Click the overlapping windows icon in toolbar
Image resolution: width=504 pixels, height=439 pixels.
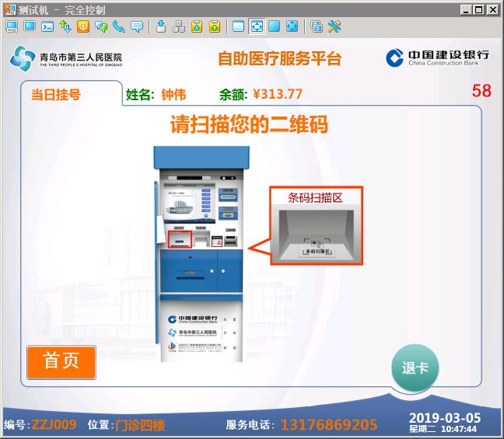pos(317,26)
